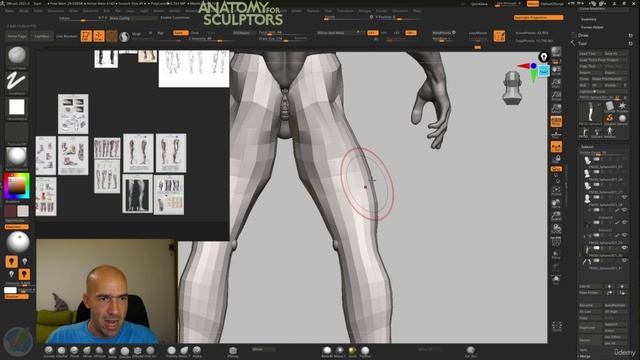Click the camera head orientation widget
Viewport: 640px width, 360px height.
[512, 87]
